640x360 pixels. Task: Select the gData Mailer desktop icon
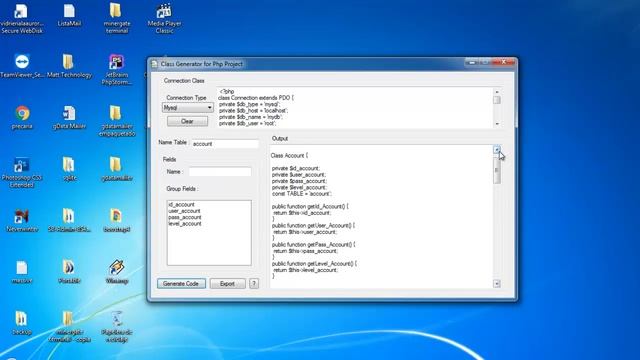[x=69, y=117]
